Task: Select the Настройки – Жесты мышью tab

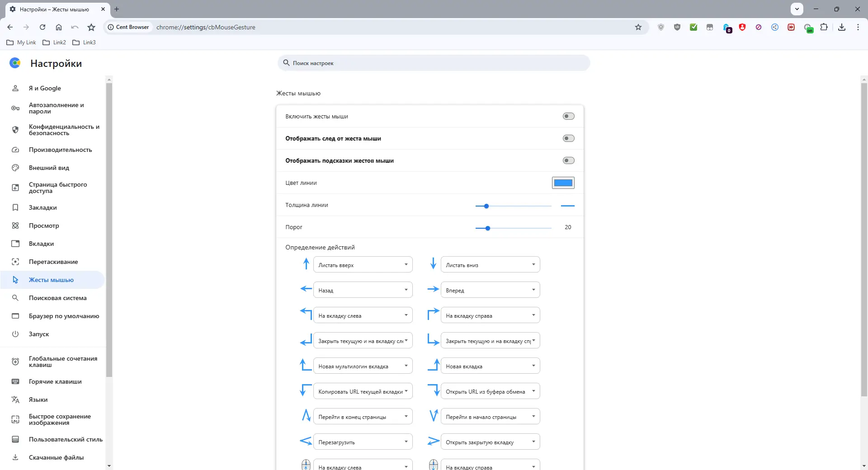Action: pos(58,9)
